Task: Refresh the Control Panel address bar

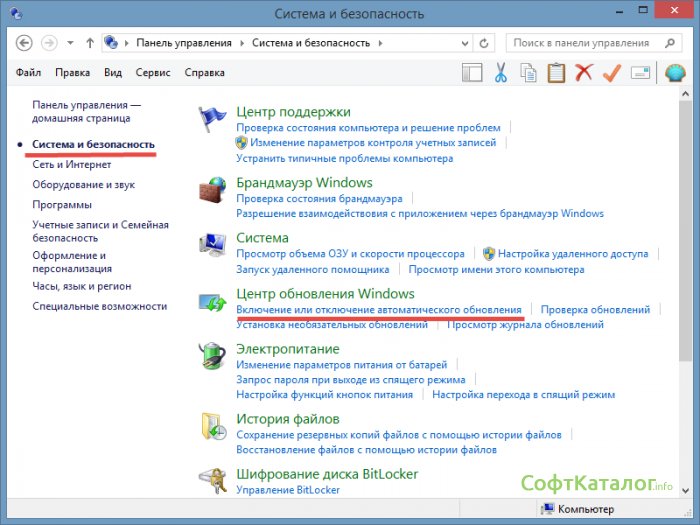Action: pos(484,43)
